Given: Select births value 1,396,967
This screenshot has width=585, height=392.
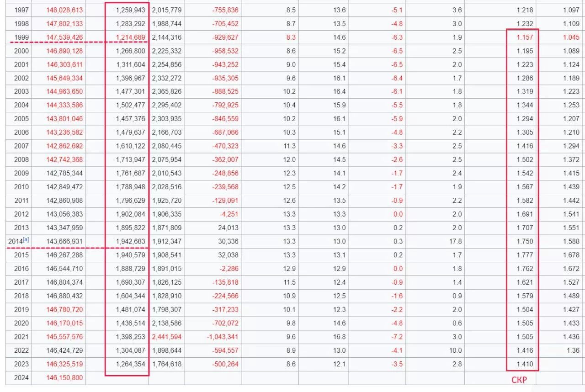Looking at the screenshot, I should [x=130, y=78].
